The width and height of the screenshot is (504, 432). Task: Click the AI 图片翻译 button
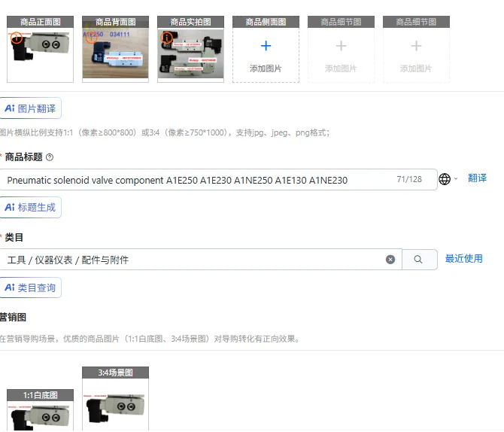pos(30,108)
